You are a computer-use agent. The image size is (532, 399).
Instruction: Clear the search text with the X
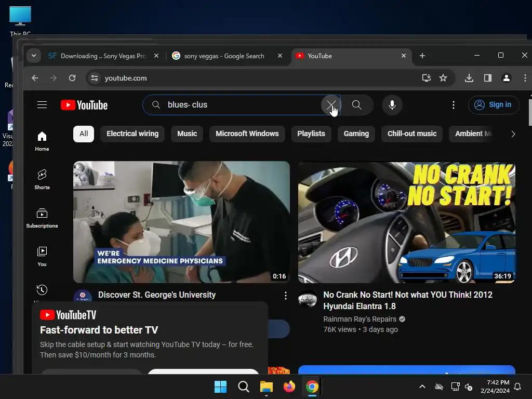click(331, 105)
